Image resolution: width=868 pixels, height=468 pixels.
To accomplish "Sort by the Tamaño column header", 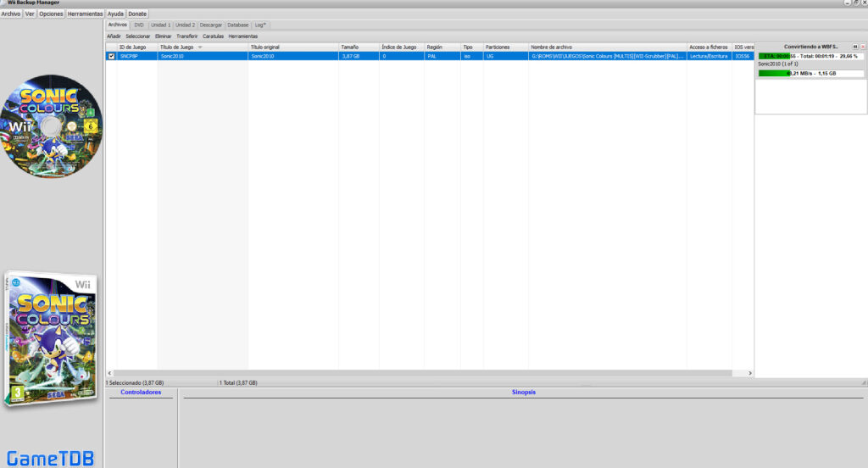I will (x=359, y=47).
